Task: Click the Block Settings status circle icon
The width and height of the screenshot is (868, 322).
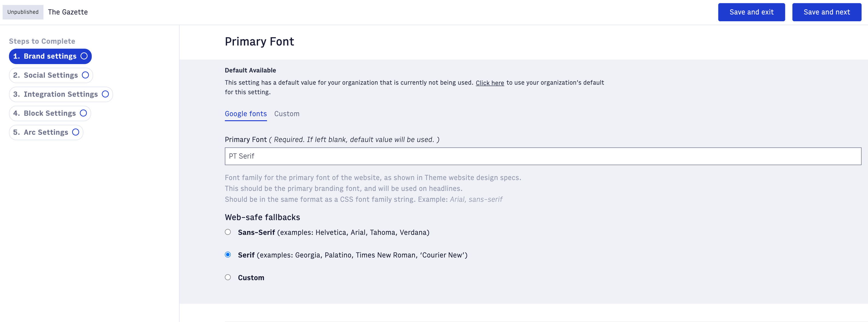Action: [x=83, y=113]
